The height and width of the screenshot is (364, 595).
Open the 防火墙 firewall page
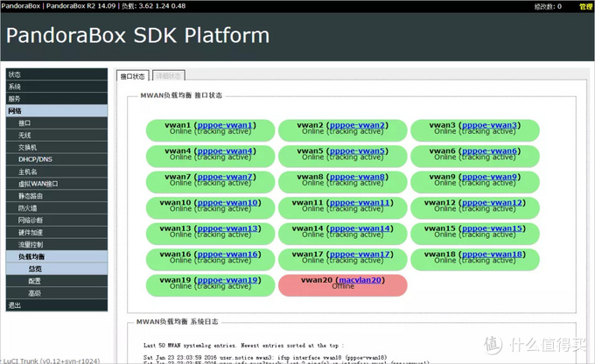[x=28, y=208]
